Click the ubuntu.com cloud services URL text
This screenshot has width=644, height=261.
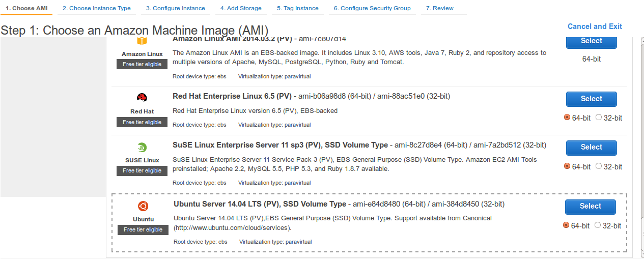tap(231, 227)
